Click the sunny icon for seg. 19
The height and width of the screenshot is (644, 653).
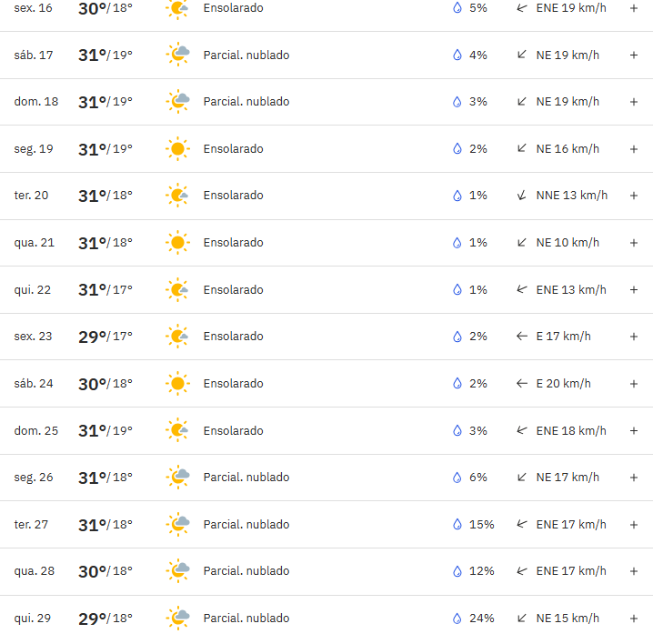tap(178, 148)
